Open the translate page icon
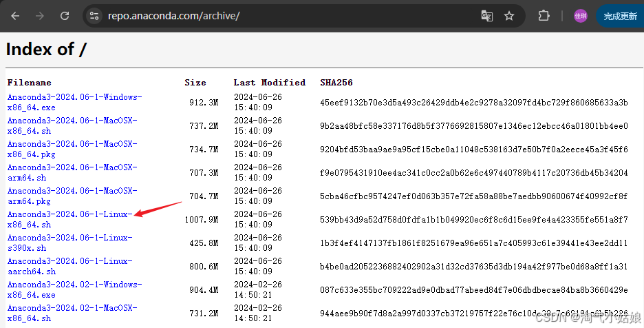644x328 pixels. tap(486, 16)
